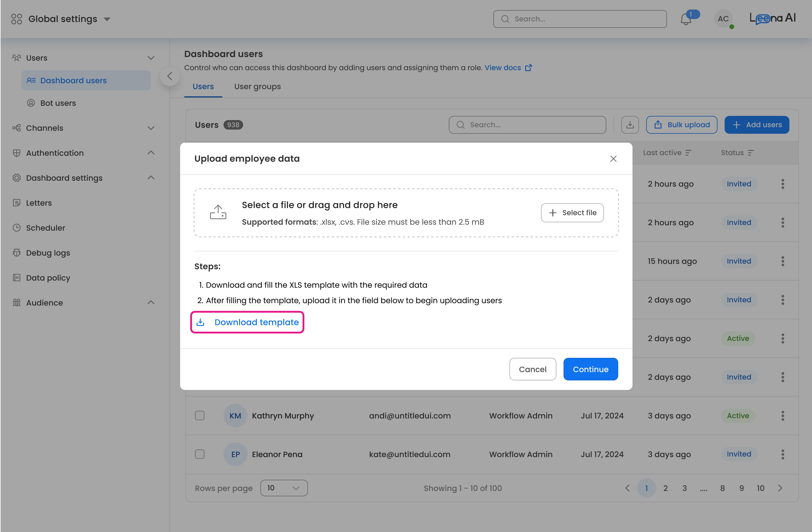Screen dimensions: 812x532
Task: Click the Add users button
Action: (x=757, y=125)
